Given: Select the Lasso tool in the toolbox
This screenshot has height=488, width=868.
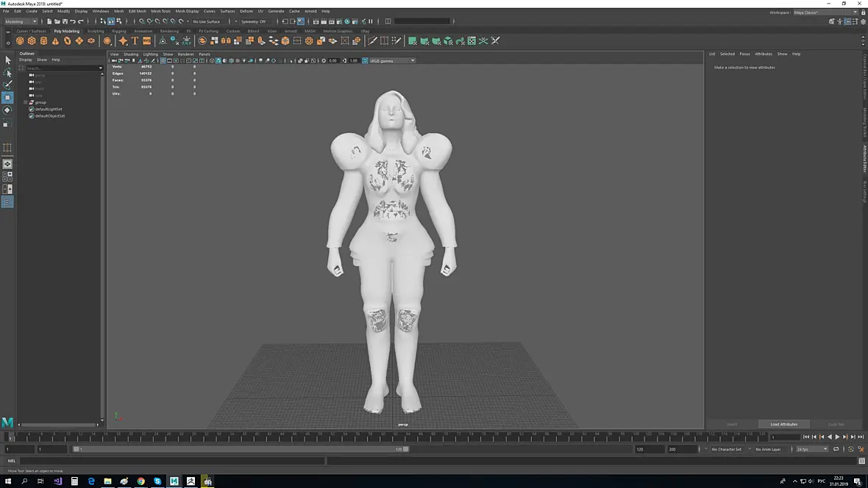Looking at the screenshot, I should click(7, 73).
